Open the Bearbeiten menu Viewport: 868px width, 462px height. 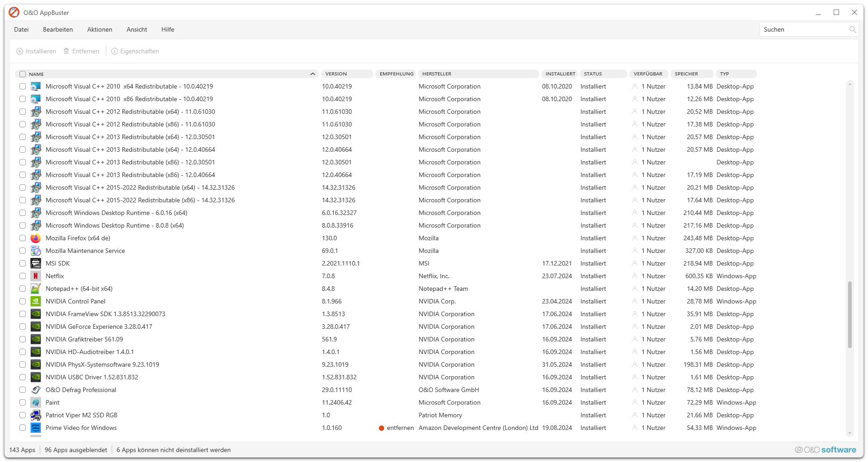click(x=58, y=29)
